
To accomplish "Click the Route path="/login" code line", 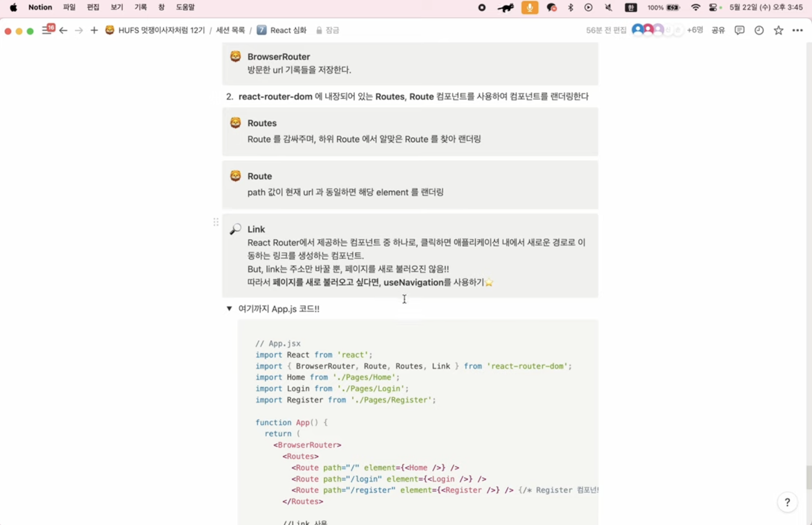I will pos(389,479).
